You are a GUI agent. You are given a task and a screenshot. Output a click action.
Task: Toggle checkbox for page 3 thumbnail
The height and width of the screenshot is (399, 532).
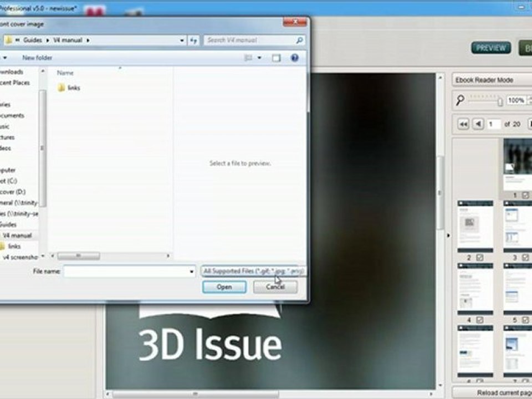coord(525,258)
